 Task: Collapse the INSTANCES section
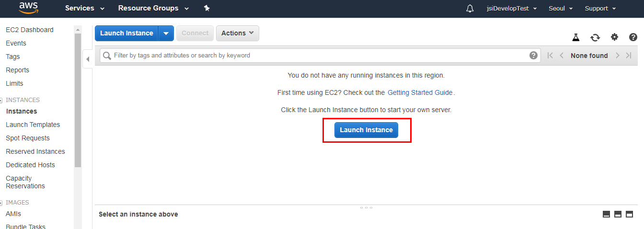pos(1,100)
